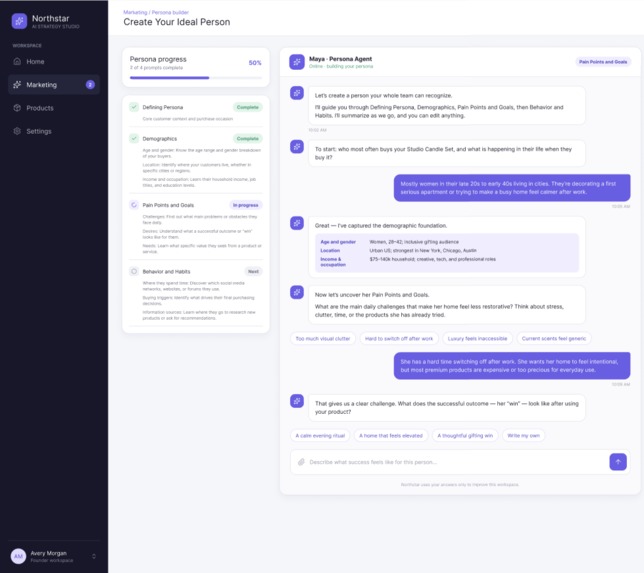Choose 'A thoughtful gifting win' chip
644x573 pixels.
click(x=465, y=435)
